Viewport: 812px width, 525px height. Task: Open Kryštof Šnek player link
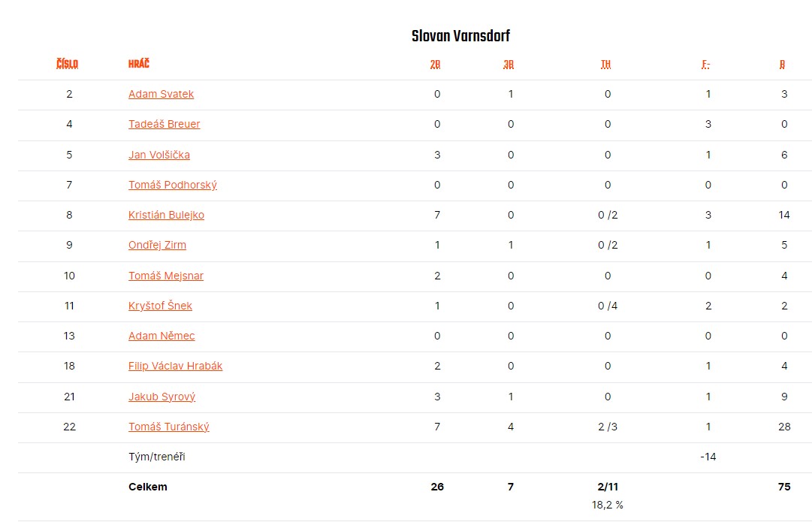coord(160,306)
